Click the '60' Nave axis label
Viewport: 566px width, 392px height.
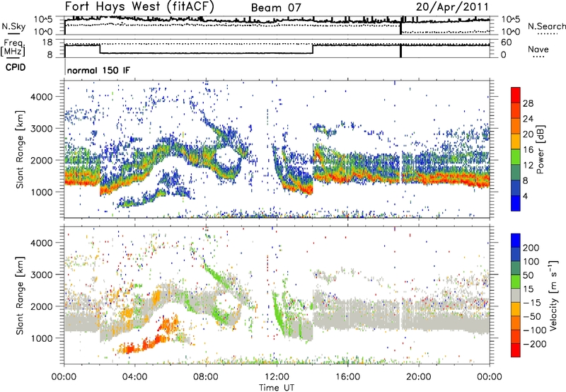pos(507,42)
